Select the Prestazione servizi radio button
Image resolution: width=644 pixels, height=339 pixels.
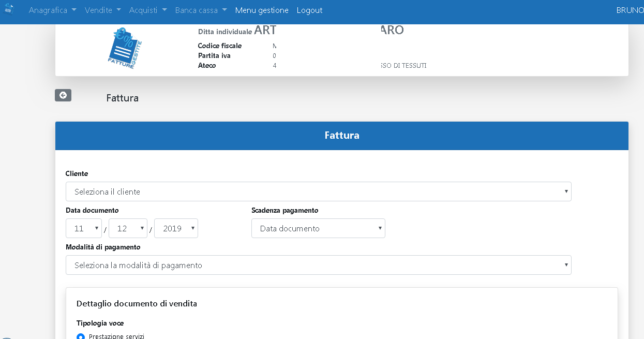[81, 336]
